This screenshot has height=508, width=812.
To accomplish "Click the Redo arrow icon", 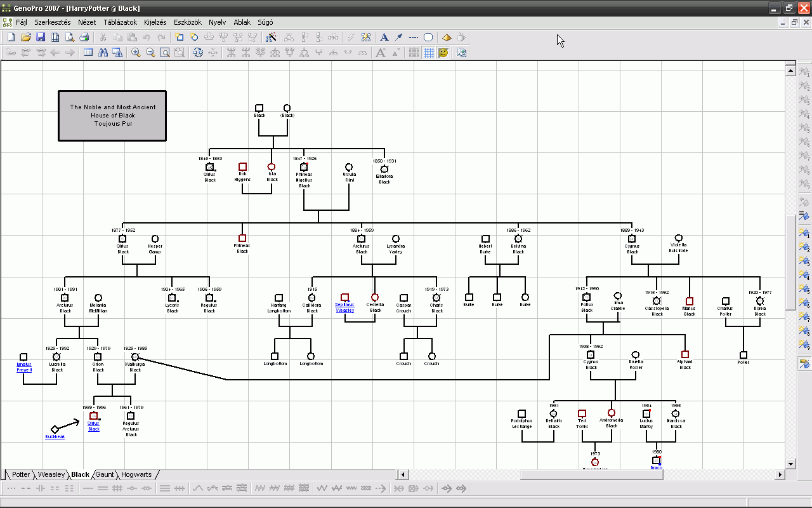I will [161, 37].
